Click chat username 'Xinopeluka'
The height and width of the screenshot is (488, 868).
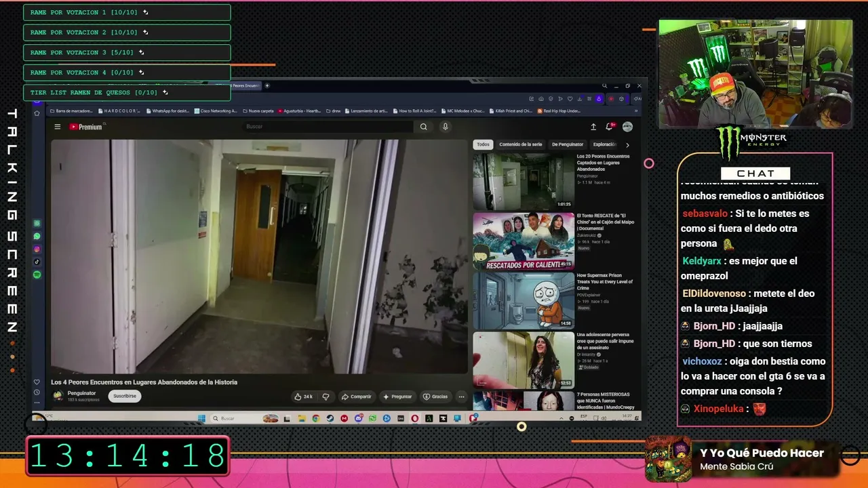(x=719, y=409)
